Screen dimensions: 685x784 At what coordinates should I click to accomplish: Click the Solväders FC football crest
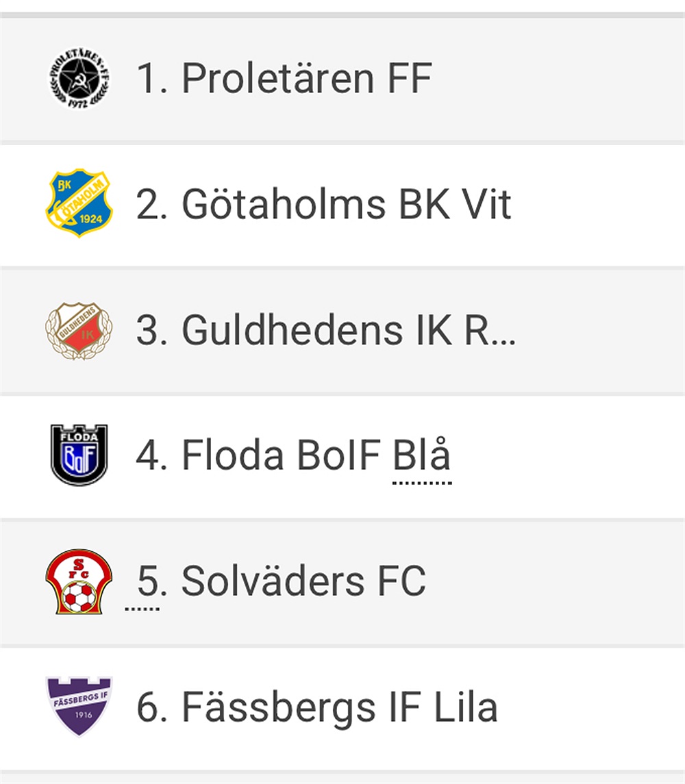click(x=79, y=581)
